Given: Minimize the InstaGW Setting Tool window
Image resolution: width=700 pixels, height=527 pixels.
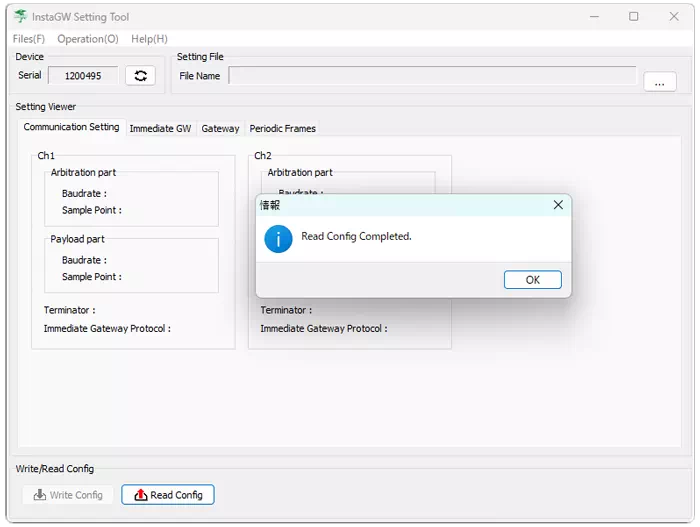Looking at the screenshot, I should tap(594, 17).
